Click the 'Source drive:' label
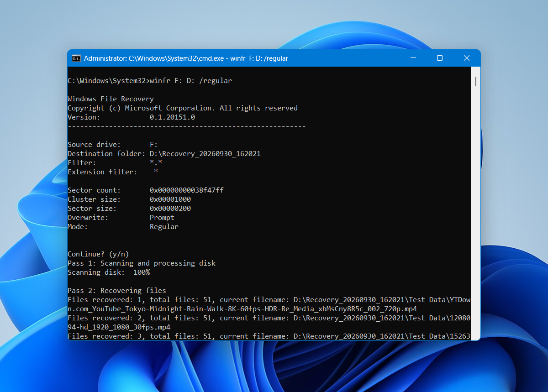Viewport: 548px width, 392px height. pos(94,145)
